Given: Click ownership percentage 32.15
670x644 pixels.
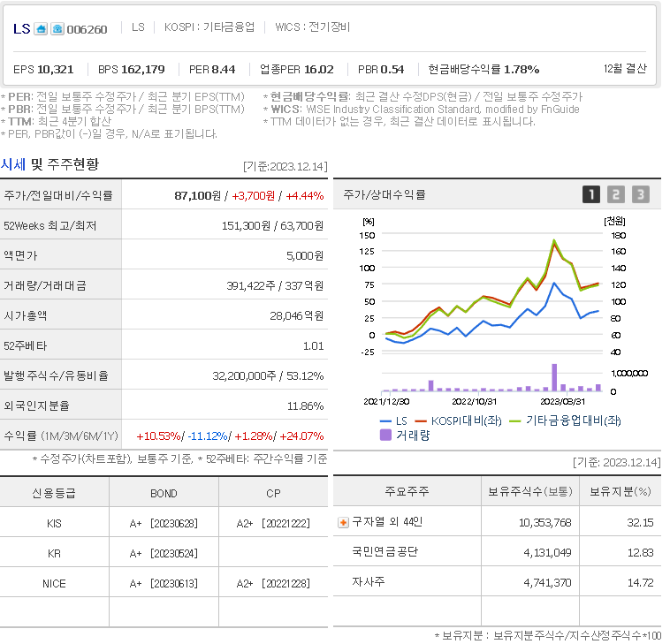Looking at the screenshot, I should tap(640, 523).
